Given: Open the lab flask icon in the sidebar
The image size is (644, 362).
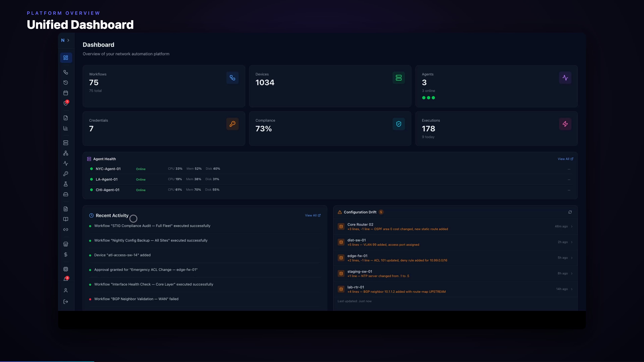Looking at the screenshot, I should [x=66, y=184].
